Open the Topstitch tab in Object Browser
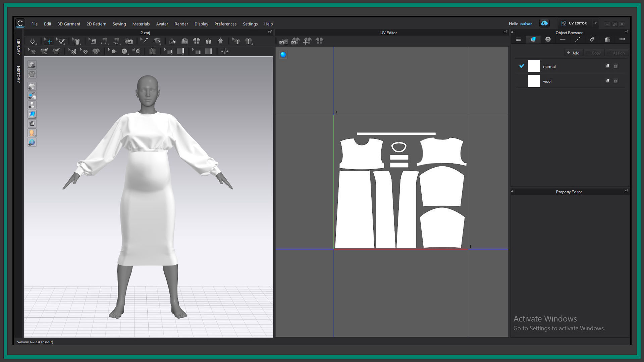The height and width of the screenshot is (362, 644). click(578, 40)
